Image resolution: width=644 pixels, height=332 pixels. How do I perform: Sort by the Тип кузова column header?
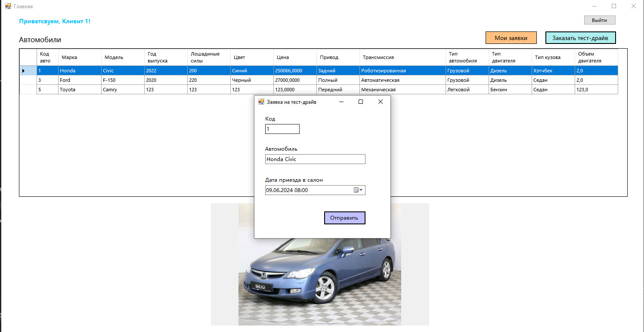coord(553,57)
